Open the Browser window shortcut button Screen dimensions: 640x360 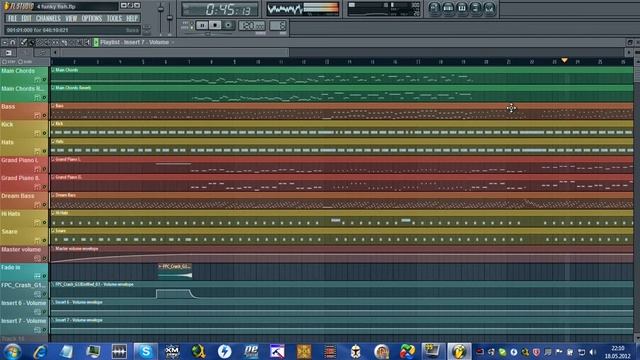click(x=476, y=8)
